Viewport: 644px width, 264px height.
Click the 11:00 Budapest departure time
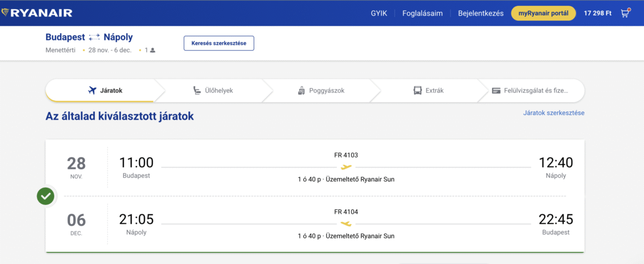click(136, 163)
